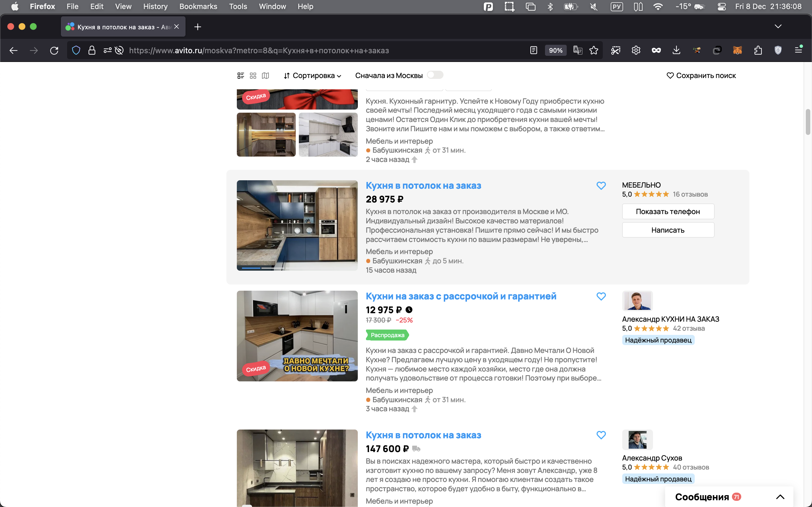Screen dimensions: 812x507
Task: Open macOS Control Center toggles
Action: [721, 6]
